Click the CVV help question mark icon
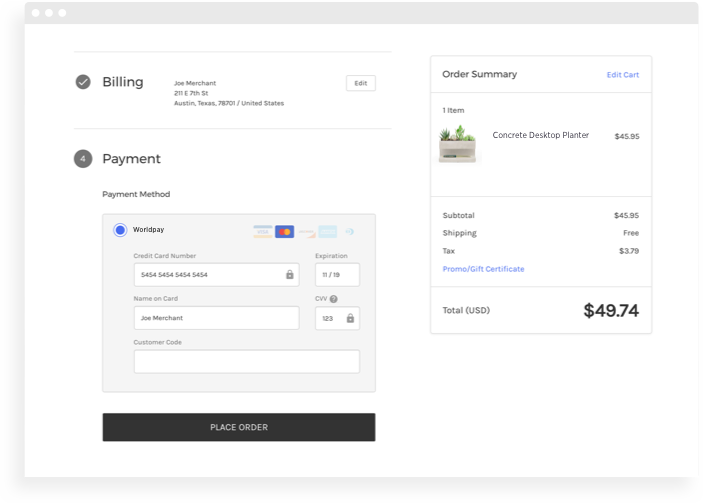The width and height of the screenshot is (703, 503). coord(334,299)
